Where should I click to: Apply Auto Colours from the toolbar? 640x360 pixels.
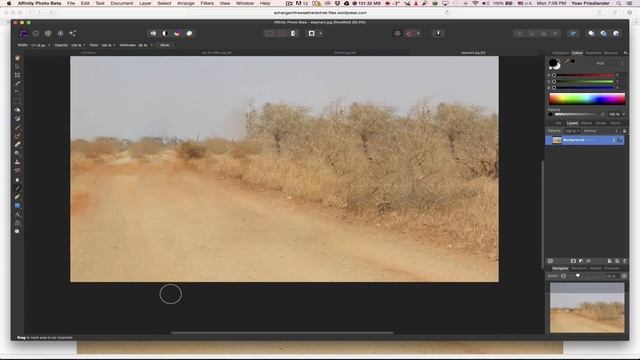pyautogui.click(x=177, y=33)
